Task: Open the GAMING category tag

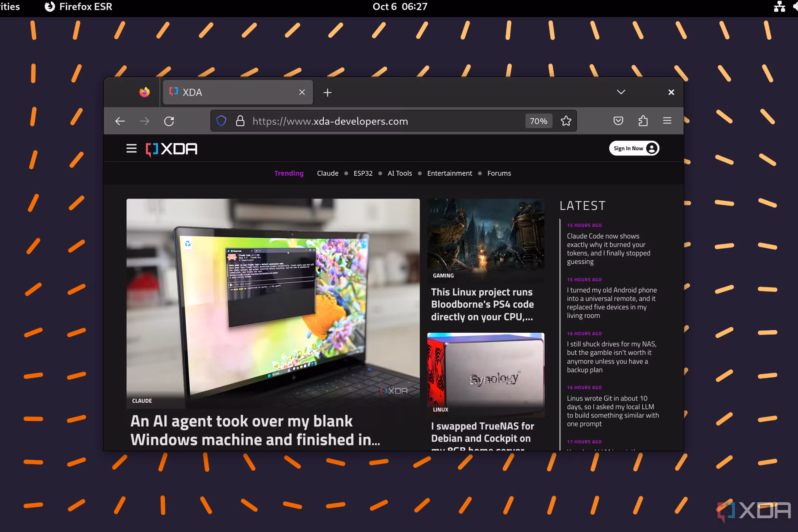Action: click(x=443, y=275)
